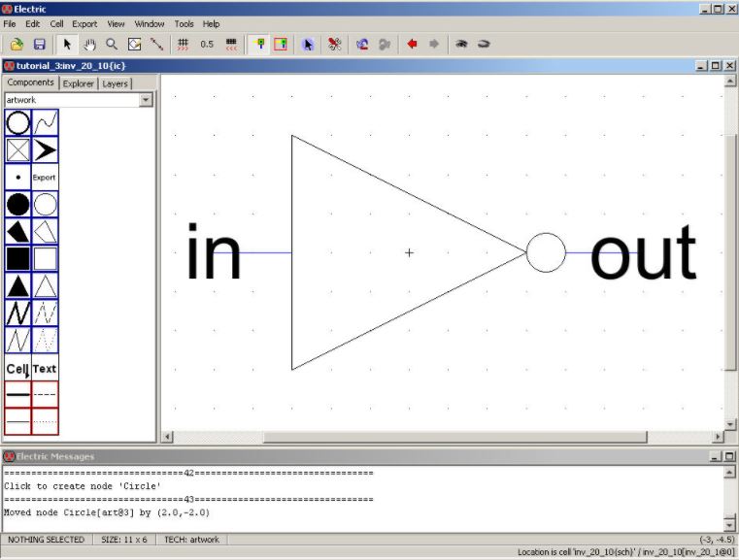Toggle the select area mode button
Viewport: 739px width, 560px height.
281,44
